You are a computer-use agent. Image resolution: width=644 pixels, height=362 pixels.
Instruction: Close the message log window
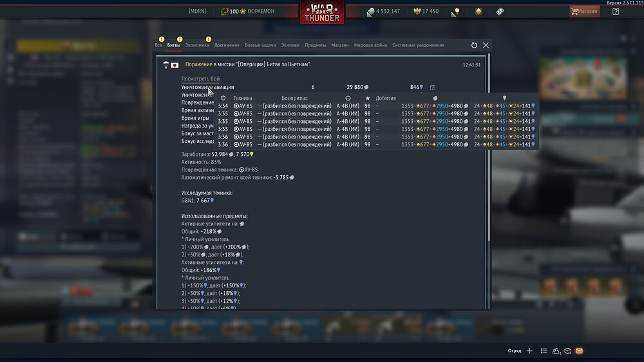(x=486, y=45)
